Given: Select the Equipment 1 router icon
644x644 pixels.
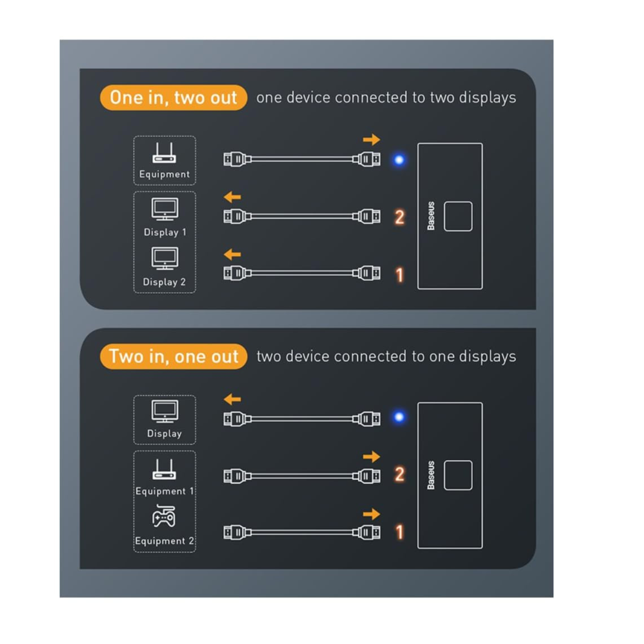Looking at the screenshot, I should (x=164, y=469).
